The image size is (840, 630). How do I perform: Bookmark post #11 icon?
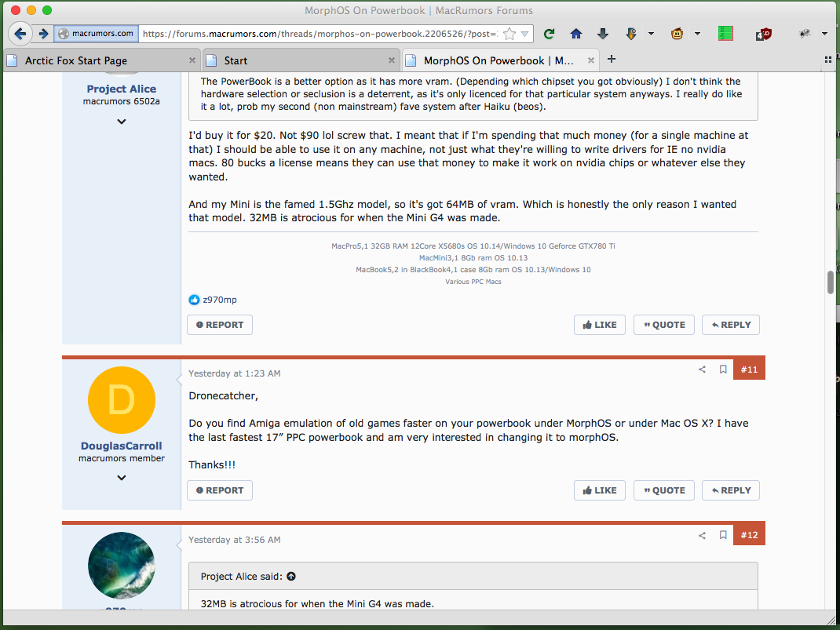tap(723, 370)
